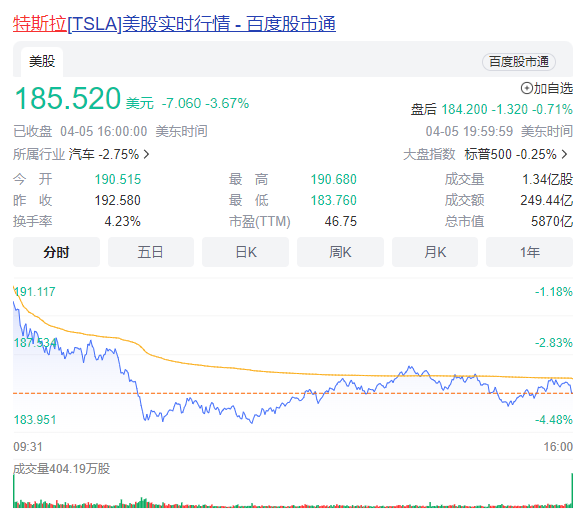Click the 昨收 value 192.580
The width and height of the screenshot is (586, 519).
coord(117,200)
